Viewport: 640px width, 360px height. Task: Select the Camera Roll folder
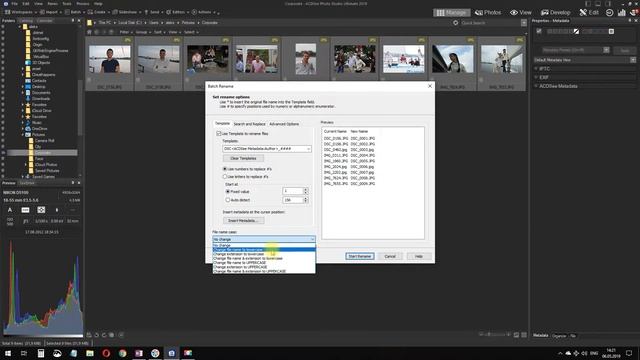44,141
